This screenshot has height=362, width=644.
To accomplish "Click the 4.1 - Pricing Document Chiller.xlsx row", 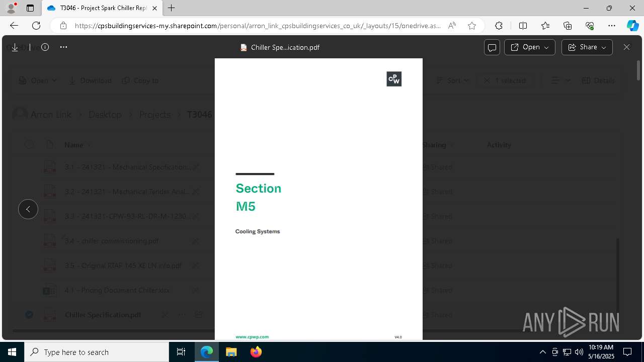I will [117, 290].
